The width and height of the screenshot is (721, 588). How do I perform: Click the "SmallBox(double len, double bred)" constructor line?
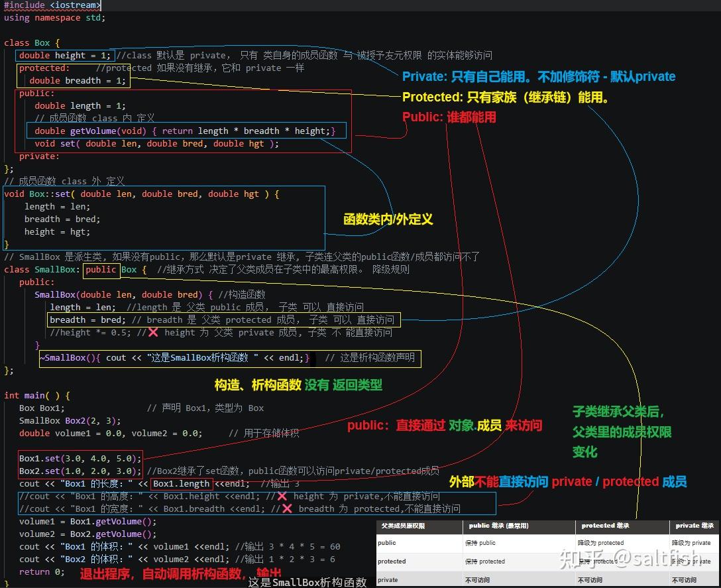pos(124,295)
